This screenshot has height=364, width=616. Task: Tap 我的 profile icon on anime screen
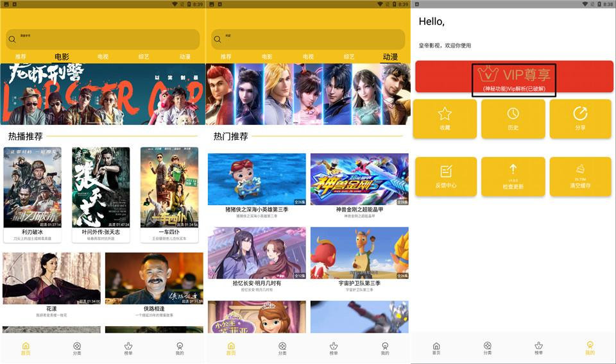tap(385, 349)
